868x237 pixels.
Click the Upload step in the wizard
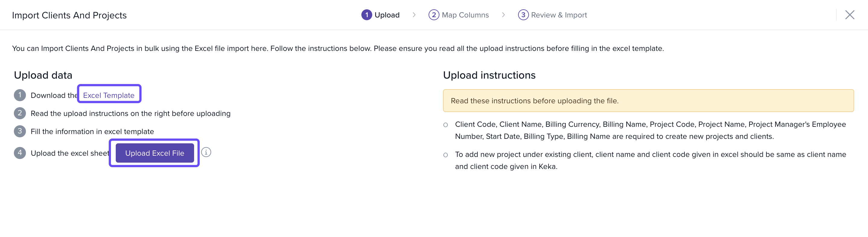click(x=380, y=15)
